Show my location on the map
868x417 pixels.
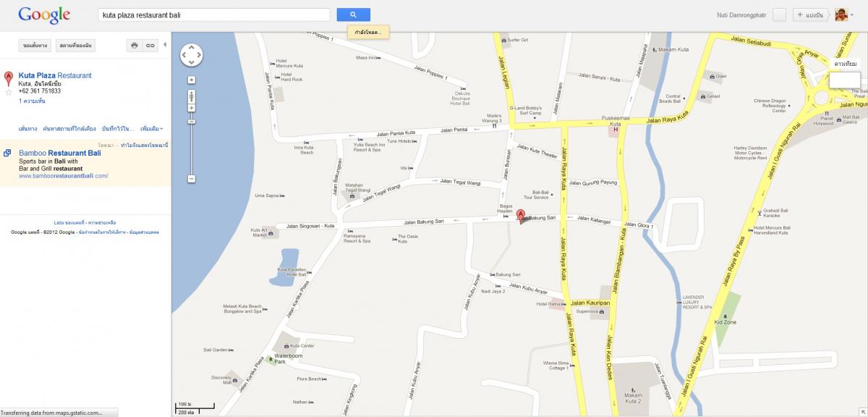pos(192,80)
